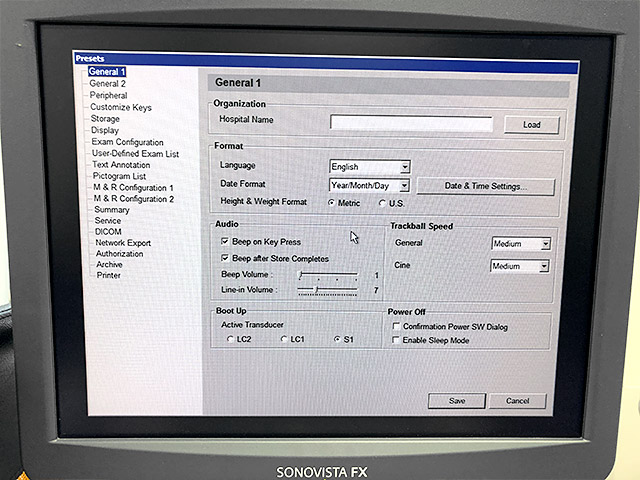Go to Customize Keys settings
The width and height of the screenshot is (640, 480).
point(121,107)
